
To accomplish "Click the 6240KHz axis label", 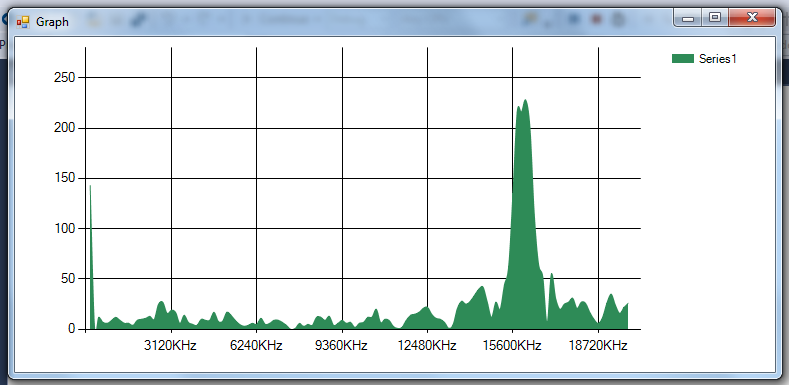I will [256, 346].
